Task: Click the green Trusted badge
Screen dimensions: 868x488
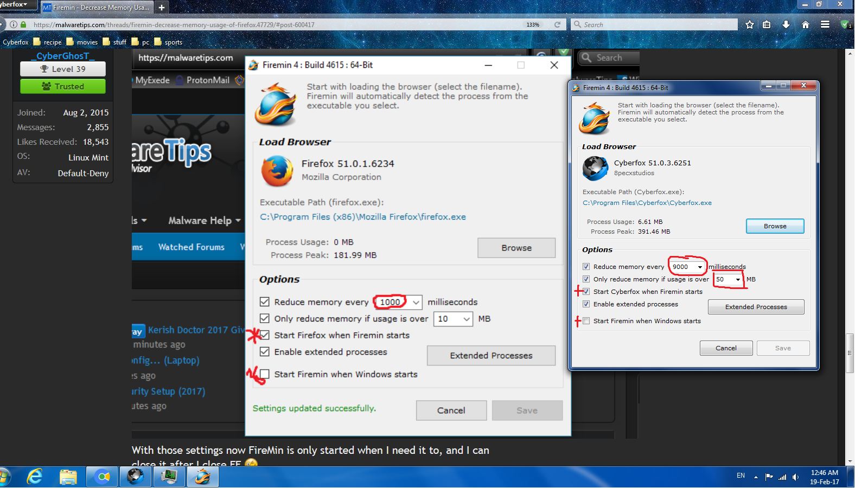Action: pyautogui.click(x=63, y=86)
